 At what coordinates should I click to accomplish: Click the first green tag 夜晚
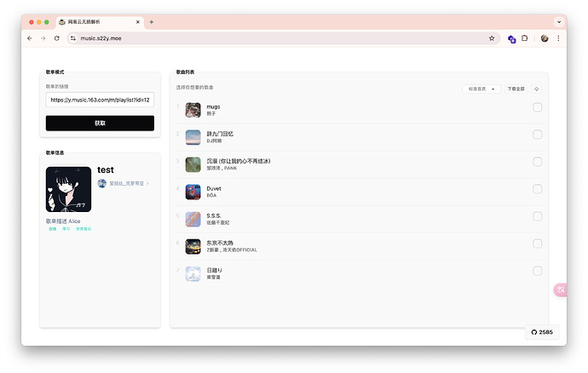tap(53, 229)
